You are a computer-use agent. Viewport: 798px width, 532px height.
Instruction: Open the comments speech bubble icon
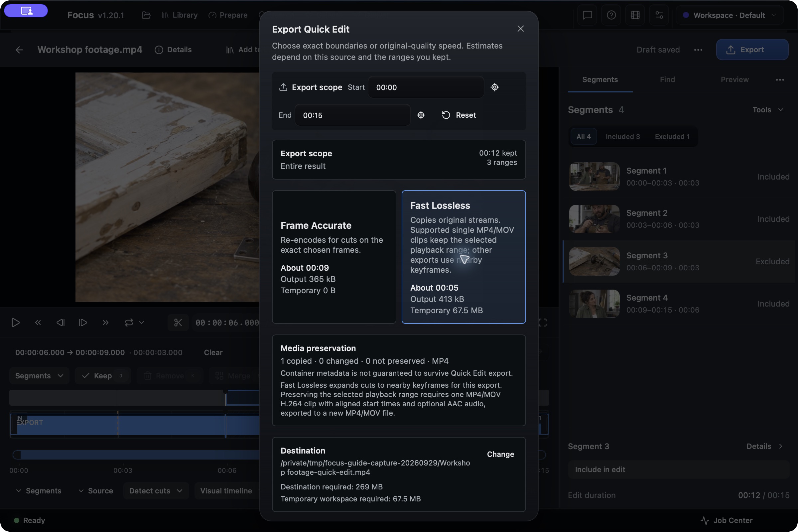point(587,15)
